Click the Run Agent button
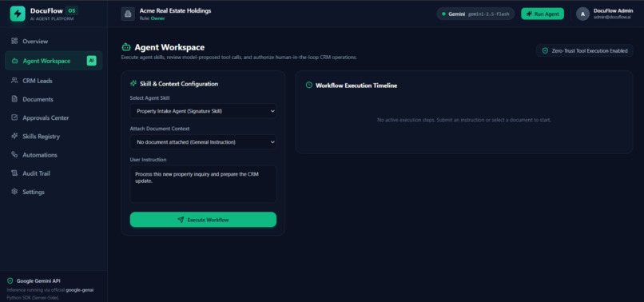This screenshot has width=644, height=302. 543,14
